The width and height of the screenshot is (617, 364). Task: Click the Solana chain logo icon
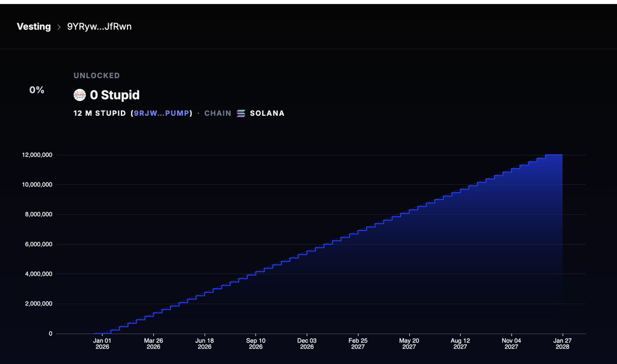click(x=241, y=113)
